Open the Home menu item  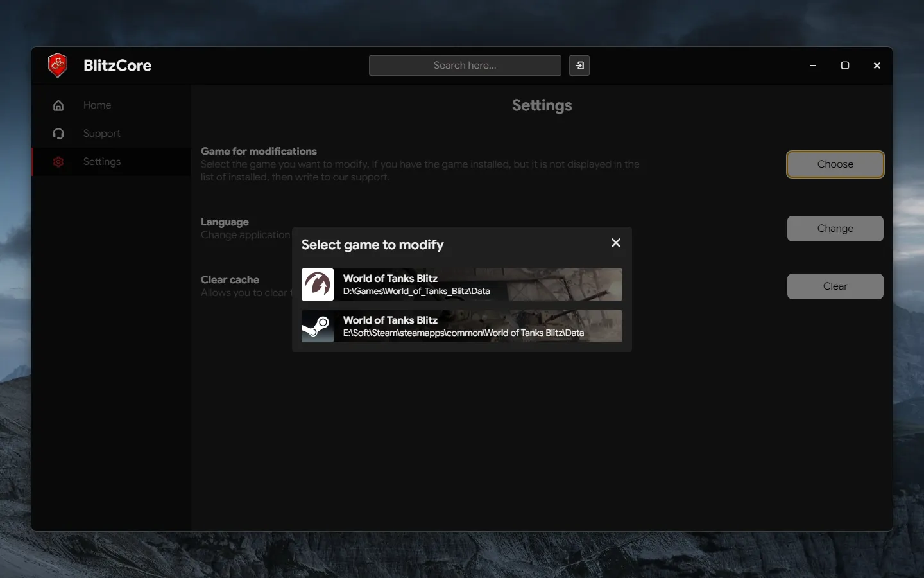pyautogui.click(x=97, y=105)
